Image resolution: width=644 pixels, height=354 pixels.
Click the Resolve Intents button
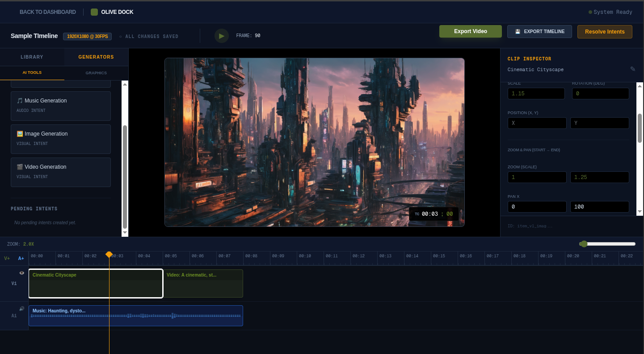[x=604, y=32]
